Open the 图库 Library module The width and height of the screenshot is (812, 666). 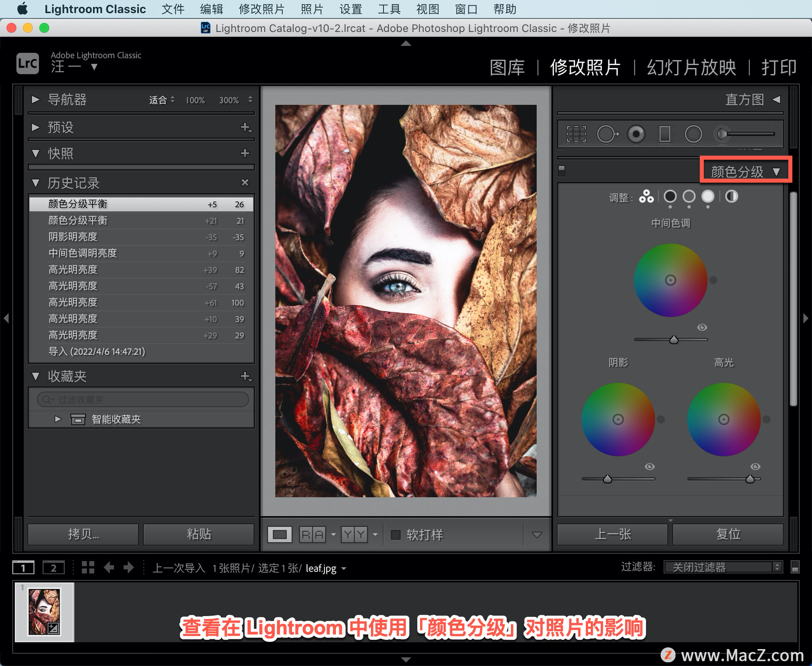pyautogui.click(x=507, y=67)
